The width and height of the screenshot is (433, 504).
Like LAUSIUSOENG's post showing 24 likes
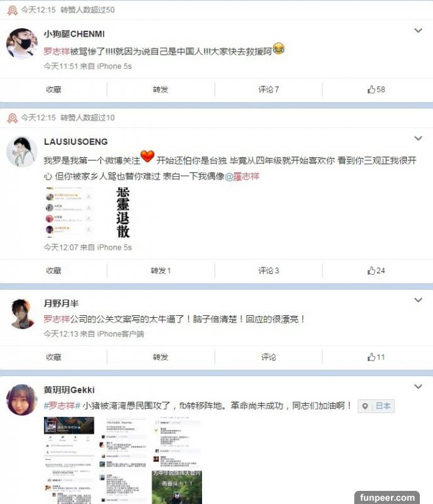tap(376, 271)
